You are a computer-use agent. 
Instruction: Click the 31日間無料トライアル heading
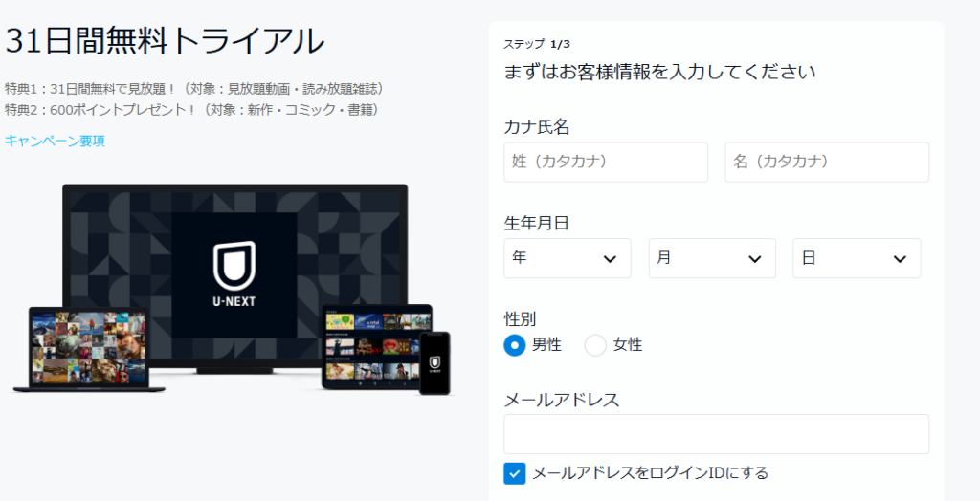pyautogui.click(x=166, y=41)
